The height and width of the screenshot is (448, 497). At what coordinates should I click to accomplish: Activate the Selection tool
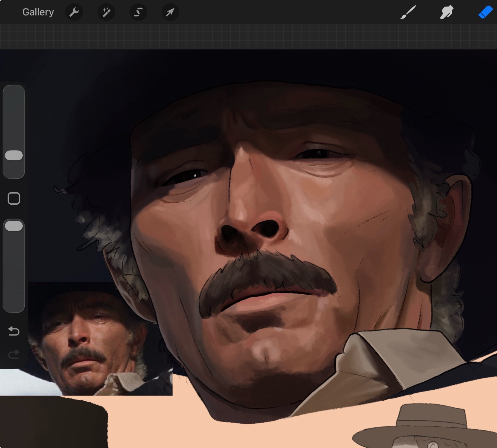(138, 12)
